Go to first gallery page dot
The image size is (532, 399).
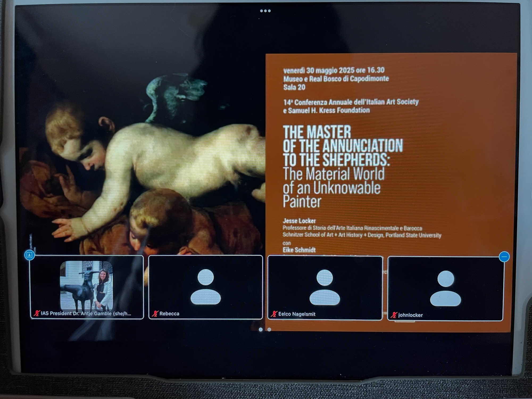click(261, 330)
